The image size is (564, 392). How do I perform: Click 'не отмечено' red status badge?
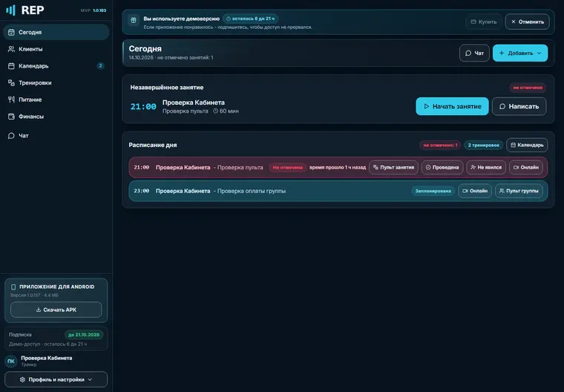pyautogui.click(x=528, y=88)
